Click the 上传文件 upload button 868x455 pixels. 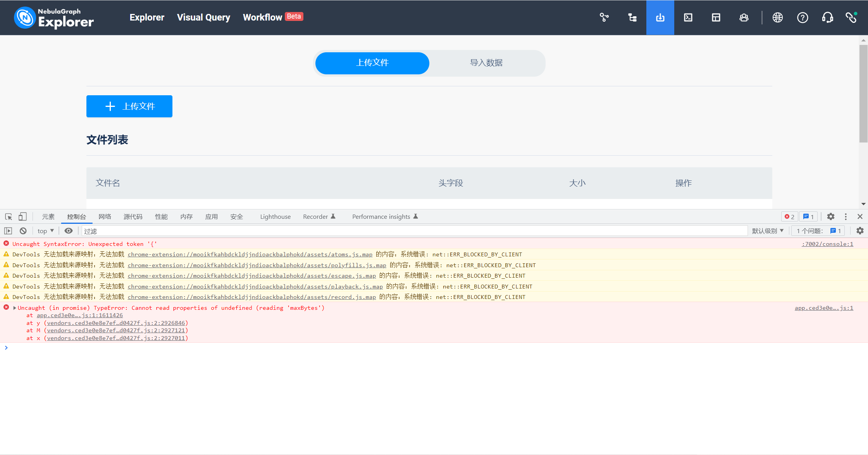129,106
